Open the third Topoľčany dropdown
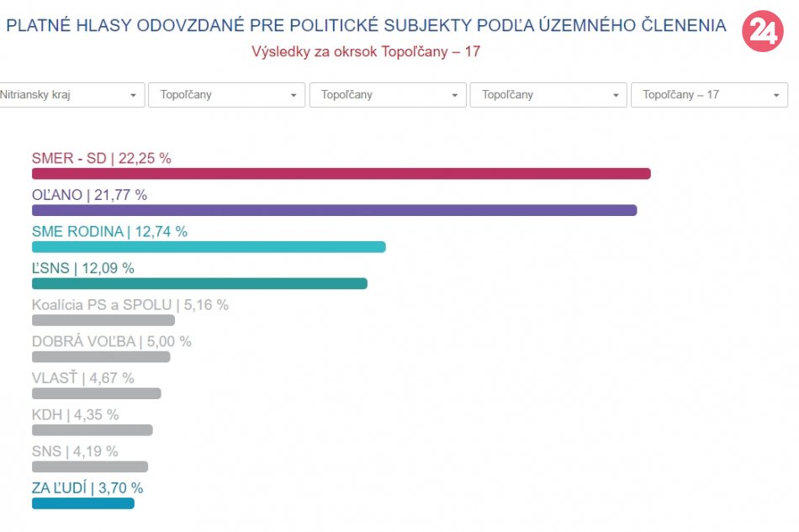 click(388, 95)
